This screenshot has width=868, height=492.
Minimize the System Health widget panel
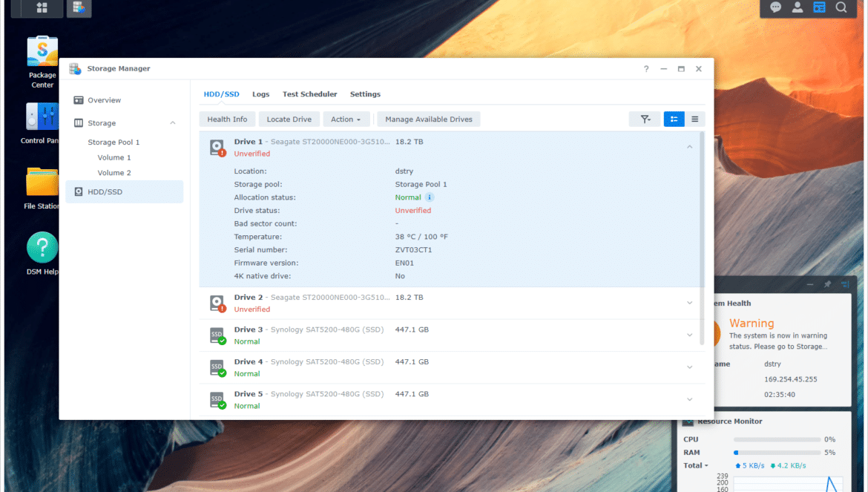810,284
